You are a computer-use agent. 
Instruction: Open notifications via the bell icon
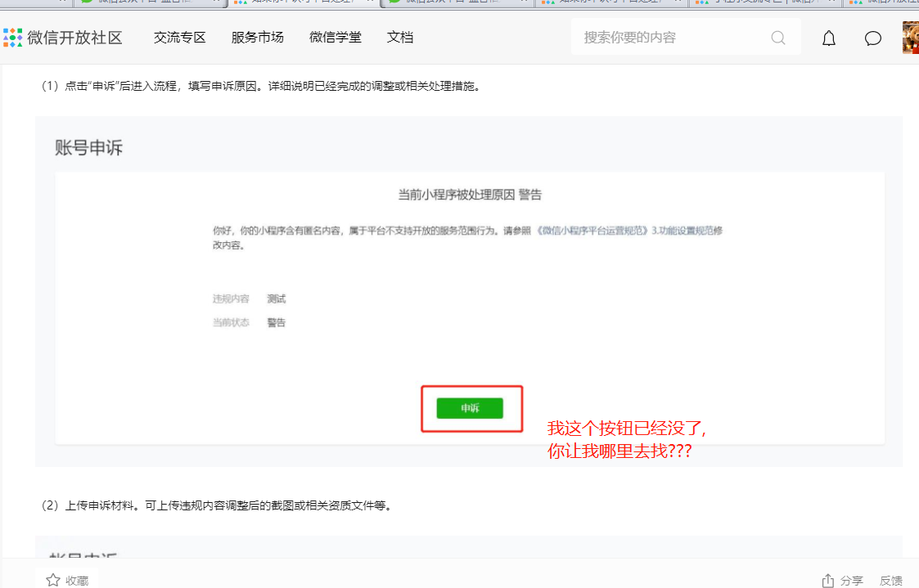click(x=829, y=38)
